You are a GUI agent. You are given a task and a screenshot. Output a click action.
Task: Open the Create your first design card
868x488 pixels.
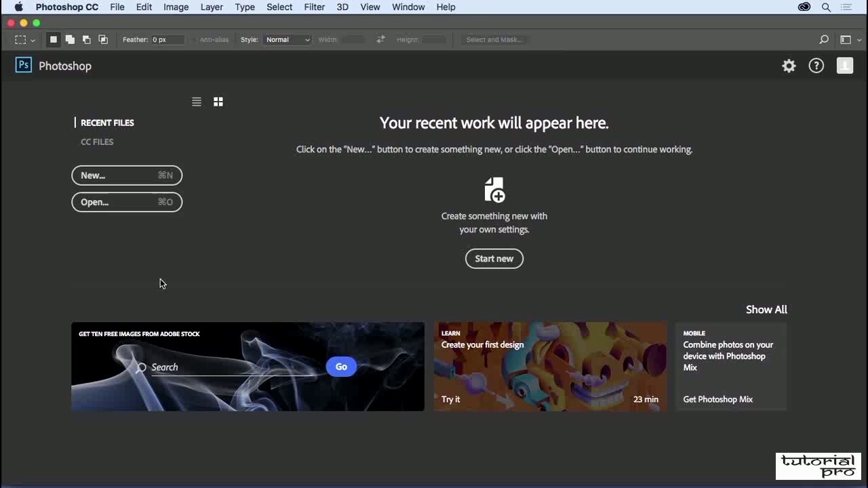point(551,367)
